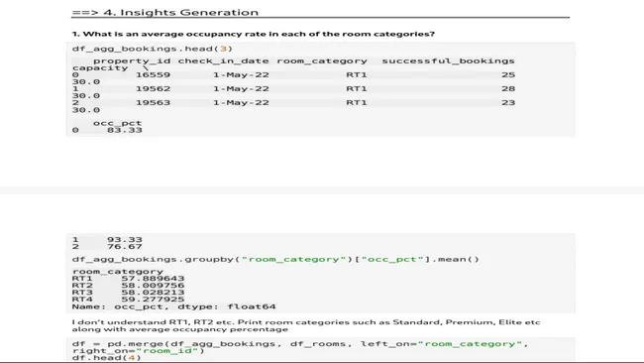Click 1-May-22 date in property 19563 row
Image resolution: width=644 pixels, height=363 pixels.
coord(241,103)
